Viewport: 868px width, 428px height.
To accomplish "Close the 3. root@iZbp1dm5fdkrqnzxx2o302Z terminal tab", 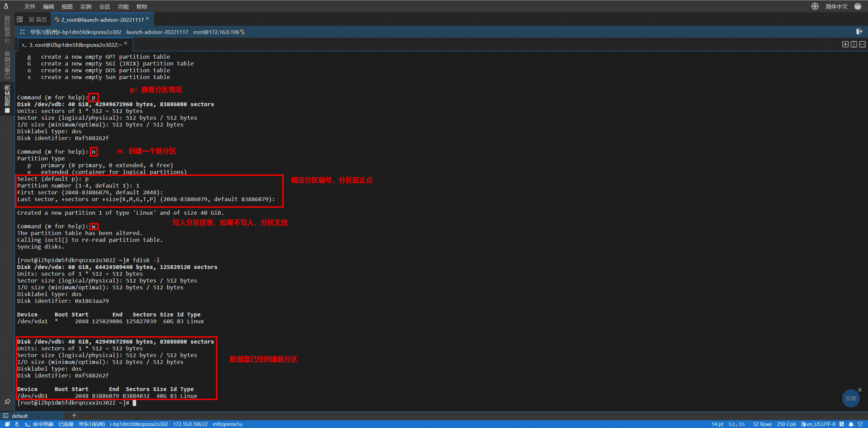I will coord(126,43).
